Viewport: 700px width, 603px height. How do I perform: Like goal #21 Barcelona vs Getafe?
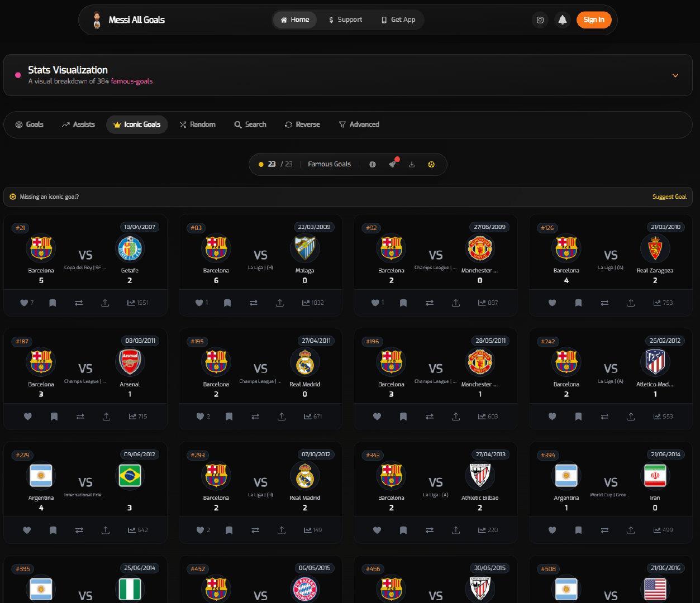[24, 303]
